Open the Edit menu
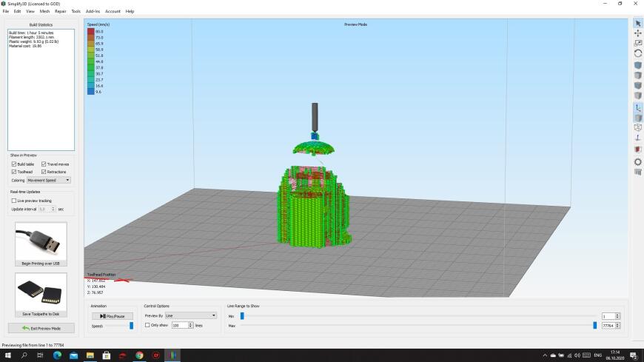This screenshot has height=362, width=644. [x=17, y=12]
